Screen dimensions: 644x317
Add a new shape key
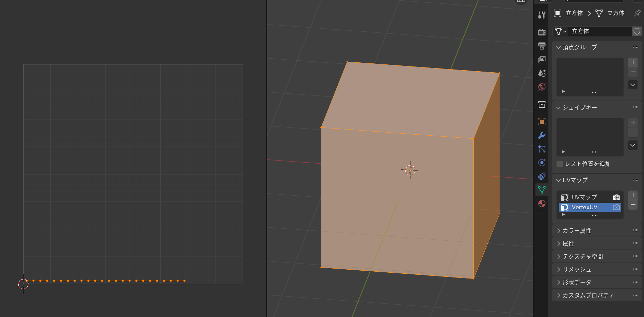[x=633, y=122]
